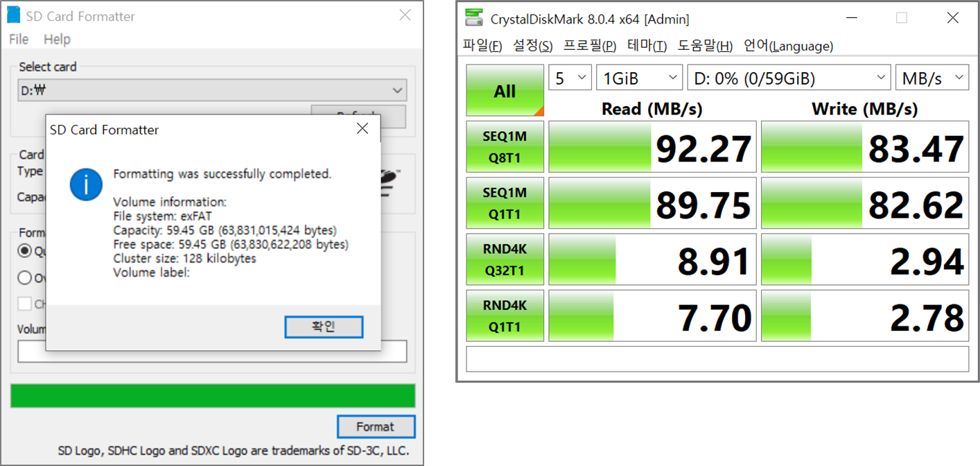Open the test count dropdown showing 5
Screen dimensions: 980x466
570,78
